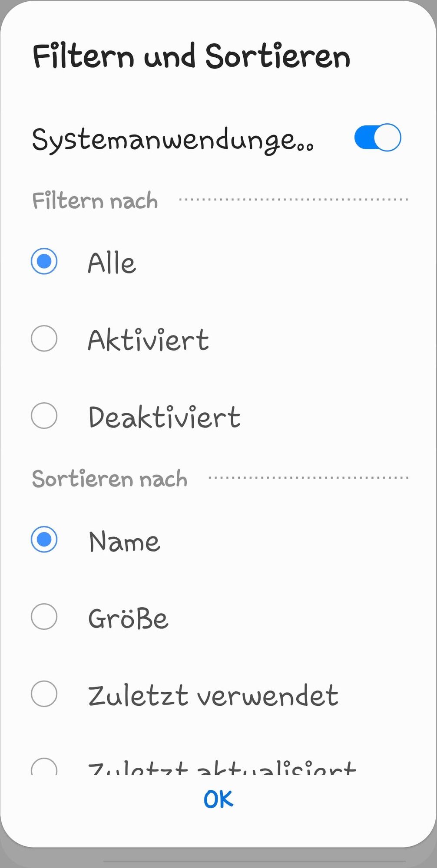Click the Aktiviert filter label
The width and height of the screenshot is (437, 868).
148,339
